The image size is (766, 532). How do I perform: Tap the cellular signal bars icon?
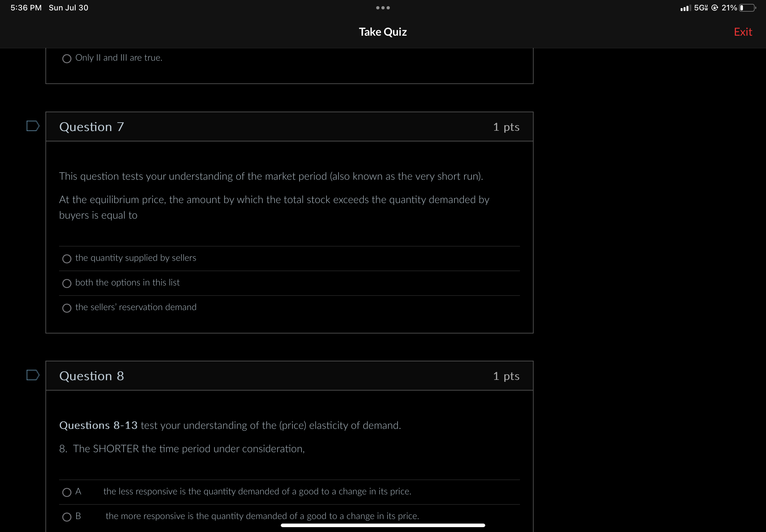click(x=685, y=8)
